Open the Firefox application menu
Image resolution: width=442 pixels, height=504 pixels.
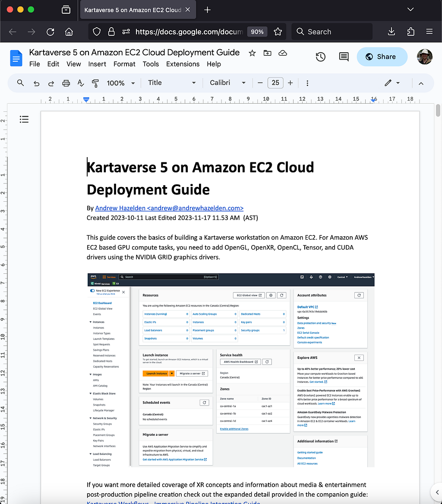click(x=429, y=32)
